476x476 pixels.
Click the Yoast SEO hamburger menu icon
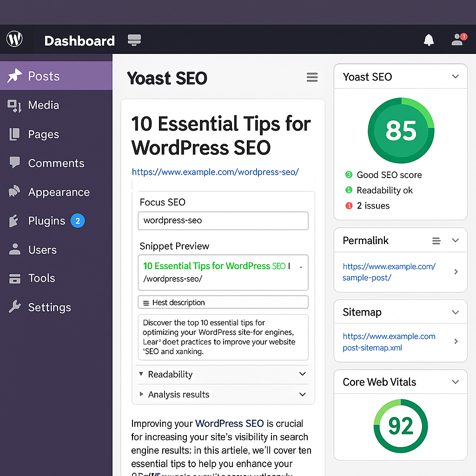pyautogui.click(x=312, y=77)
